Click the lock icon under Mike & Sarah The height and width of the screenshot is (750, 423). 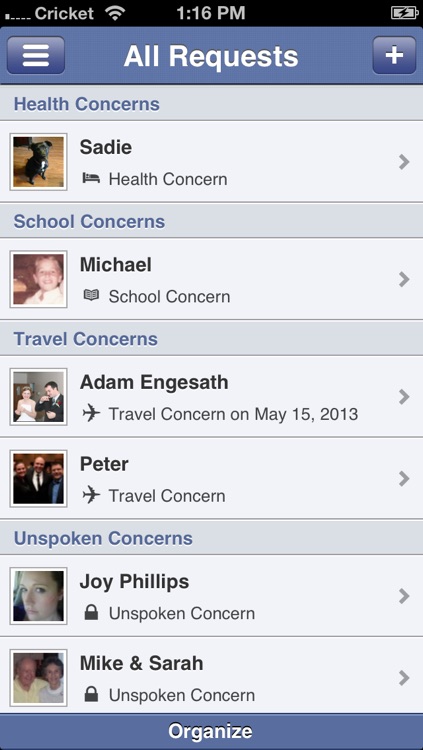pyautogui.click(x=91, y=695)
